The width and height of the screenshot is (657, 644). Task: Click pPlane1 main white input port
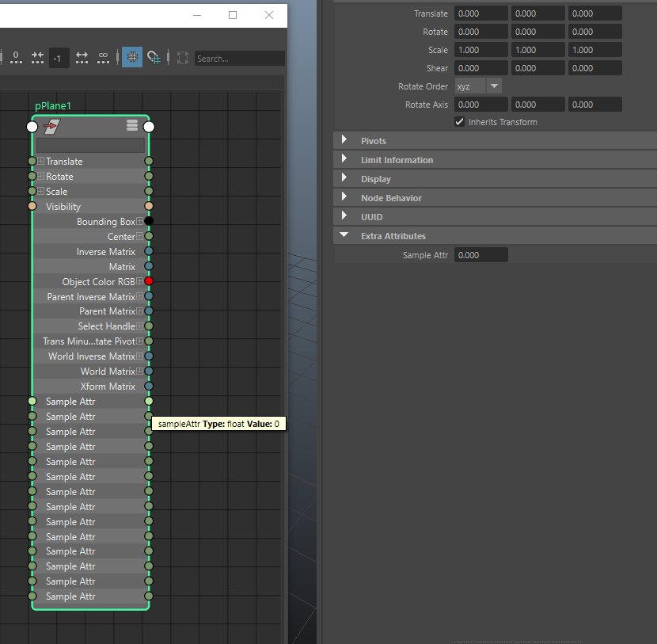(32, 127)
